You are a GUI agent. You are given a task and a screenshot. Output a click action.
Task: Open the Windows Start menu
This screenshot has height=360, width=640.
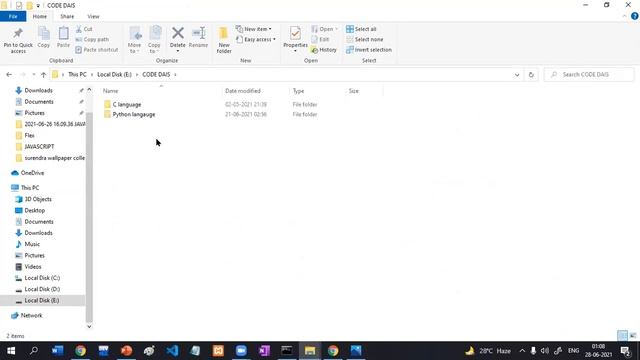(x=11, y=351)
